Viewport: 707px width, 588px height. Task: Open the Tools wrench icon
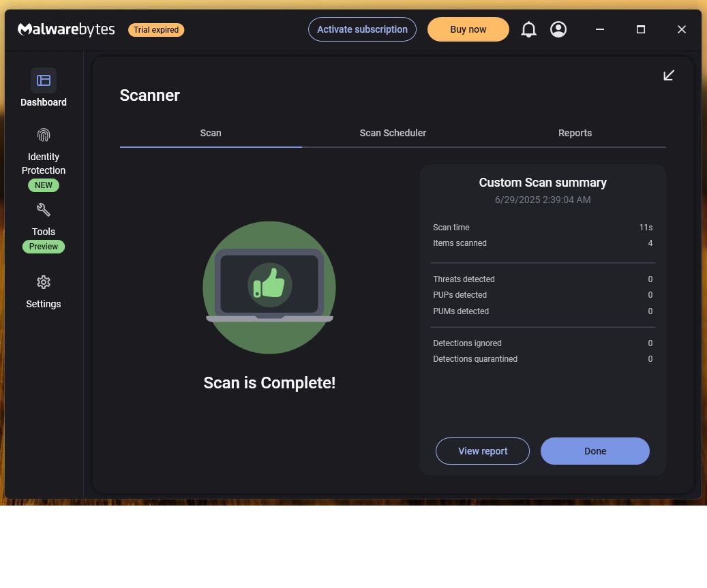pos(43,210)
